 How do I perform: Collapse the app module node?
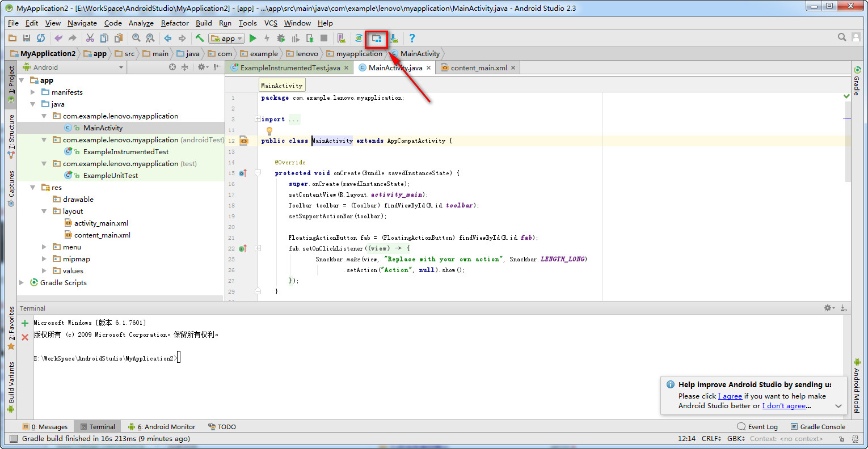tap(22, 81)
